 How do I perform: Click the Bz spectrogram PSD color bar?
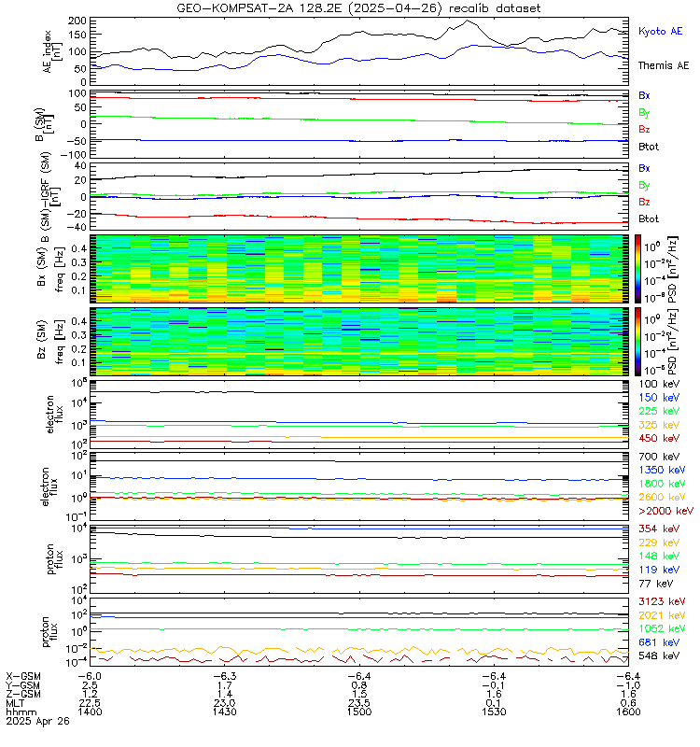(x=637, y=342)
